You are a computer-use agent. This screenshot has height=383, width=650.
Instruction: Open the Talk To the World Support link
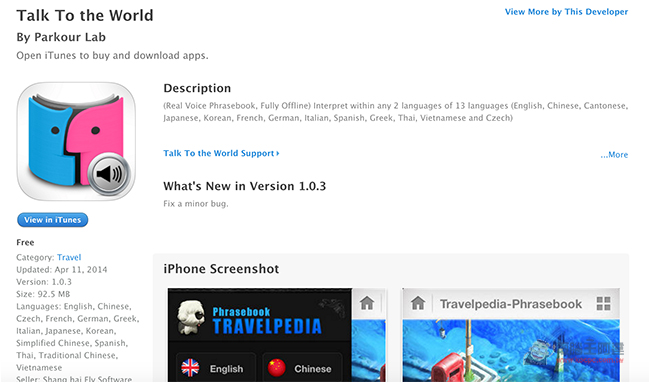tap(221, 153)
